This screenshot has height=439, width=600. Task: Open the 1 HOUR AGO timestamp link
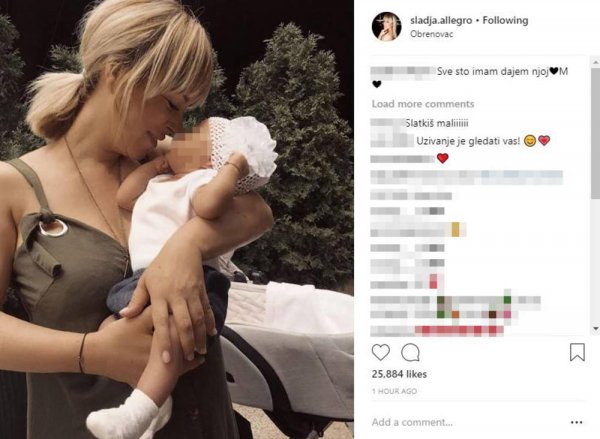[x=394, y=391]
